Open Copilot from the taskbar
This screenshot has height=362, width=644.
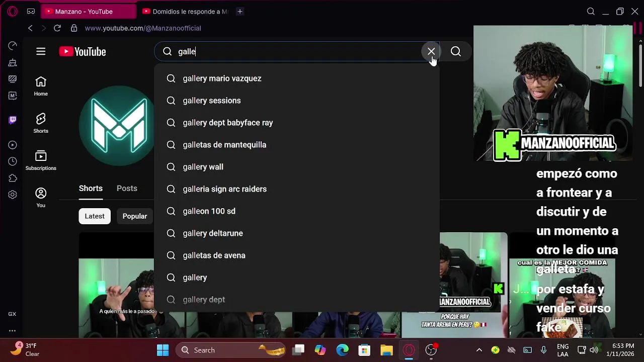tap(320, 350)
